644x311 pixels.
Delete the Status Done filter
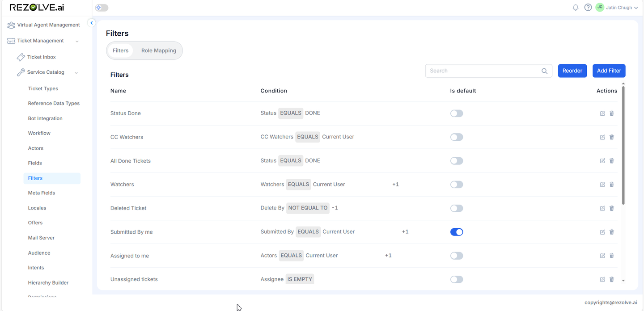pyautogui.click(x=612, y=113)
